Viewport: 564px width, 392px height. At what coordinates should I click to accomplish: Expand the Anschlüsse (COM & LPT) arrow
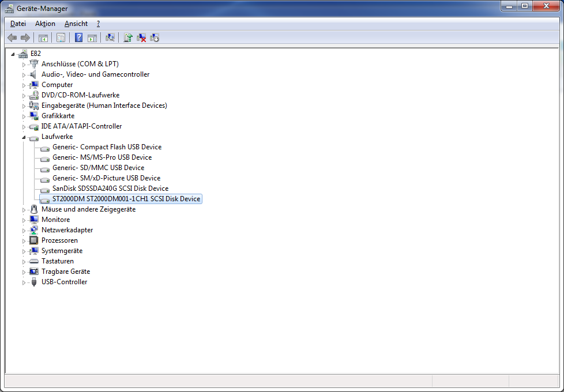click(x=24, y=65)
